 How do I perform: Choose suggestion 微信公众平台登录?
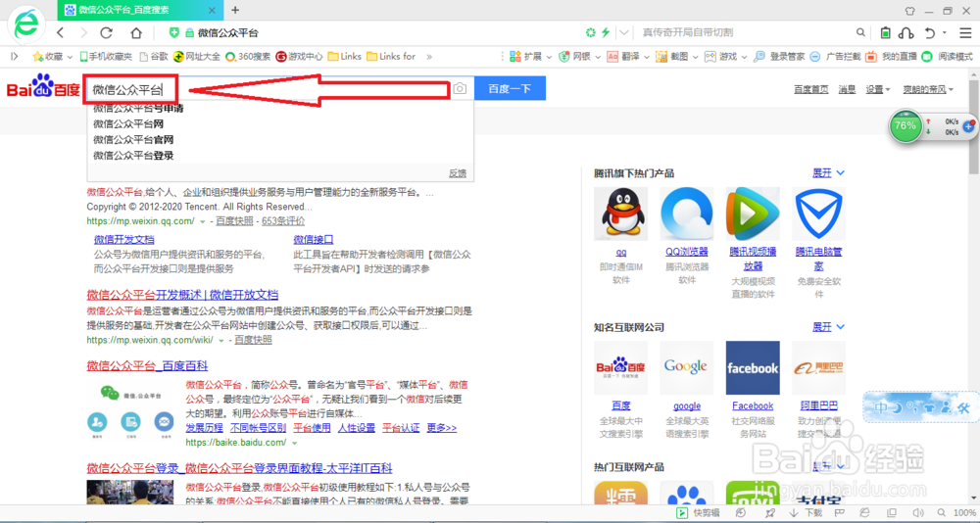[x=133, y=155]
